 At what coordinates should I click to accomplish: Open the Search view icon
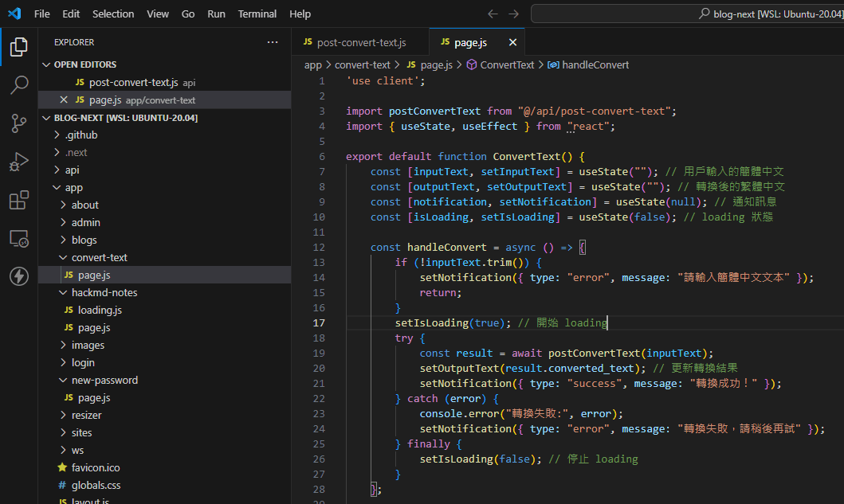point(18,85)
